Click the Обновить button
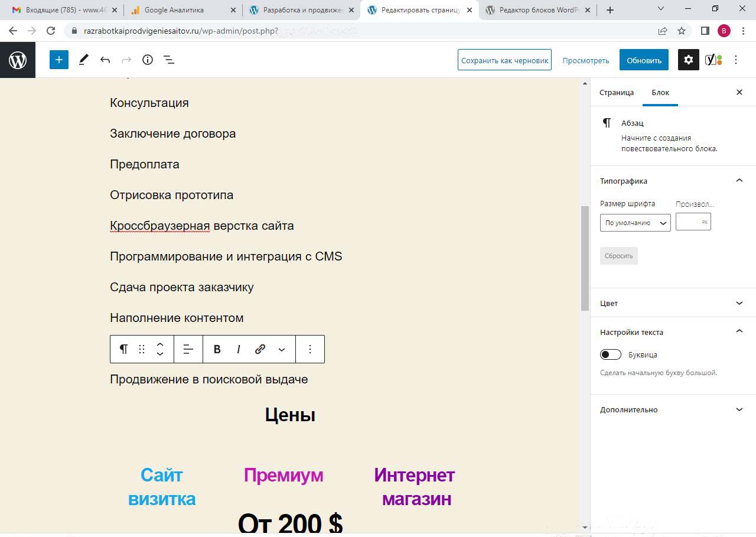This screenshot has height=537, width=756. [x=644, y=60]
